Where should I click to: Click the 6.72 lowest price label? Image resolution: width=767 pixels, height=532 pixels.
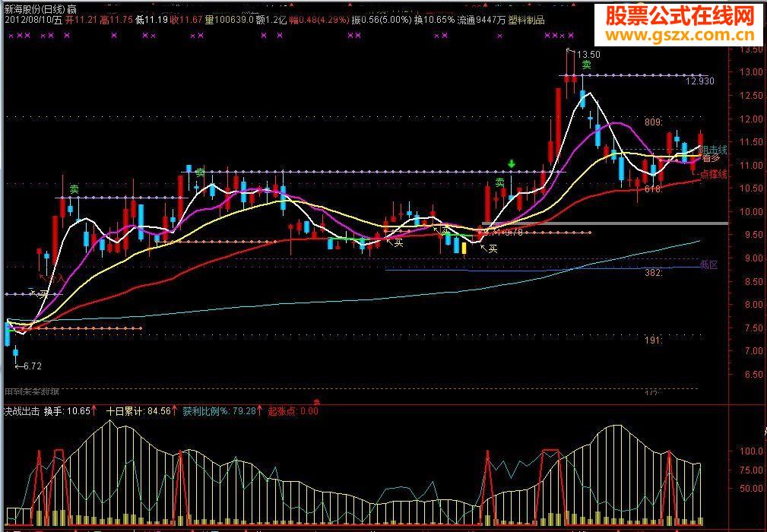coord(32,366)
